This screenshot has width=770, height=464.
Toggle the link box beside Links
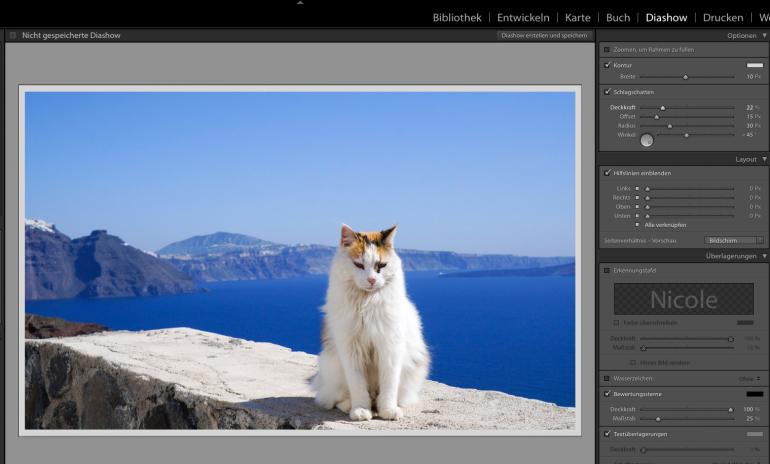point(637,189)
